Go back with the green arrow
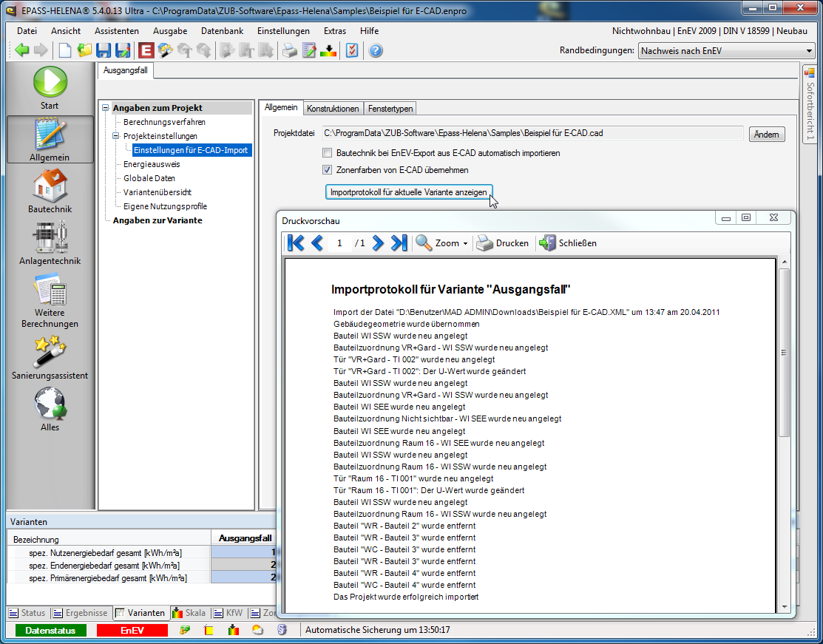The height and width of the screenshot is (644, 823). click(x=22, y=50)
